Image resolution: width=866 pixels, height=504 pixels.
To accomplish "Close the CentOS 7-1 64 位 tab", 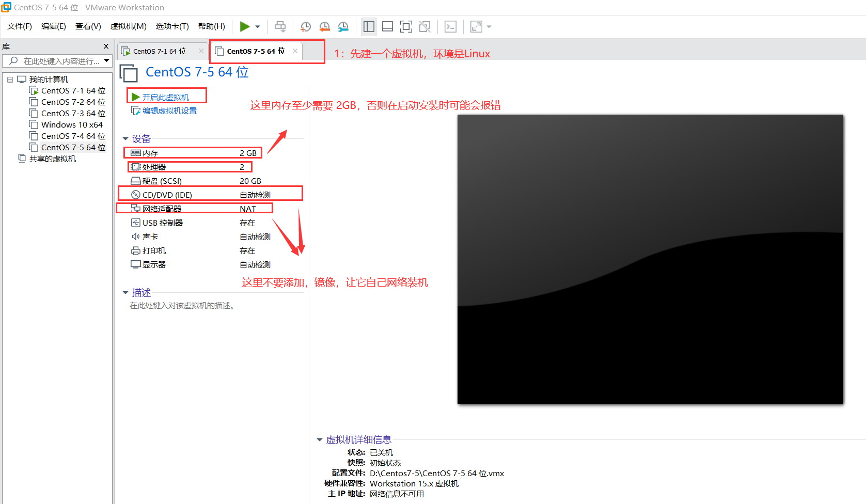I will (201, 51).
